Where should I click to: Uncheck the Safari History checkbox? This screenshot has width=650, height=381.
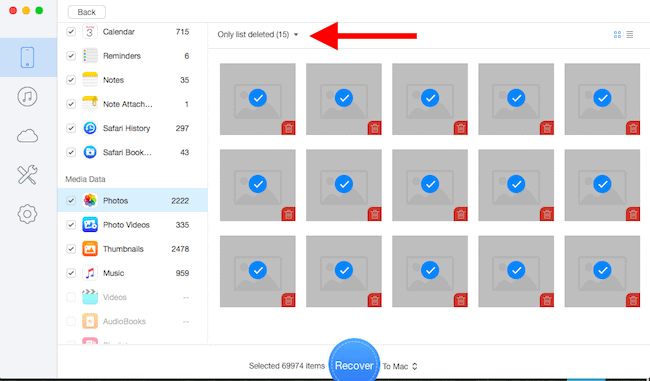pyautogui.click(x=71, y=128)
